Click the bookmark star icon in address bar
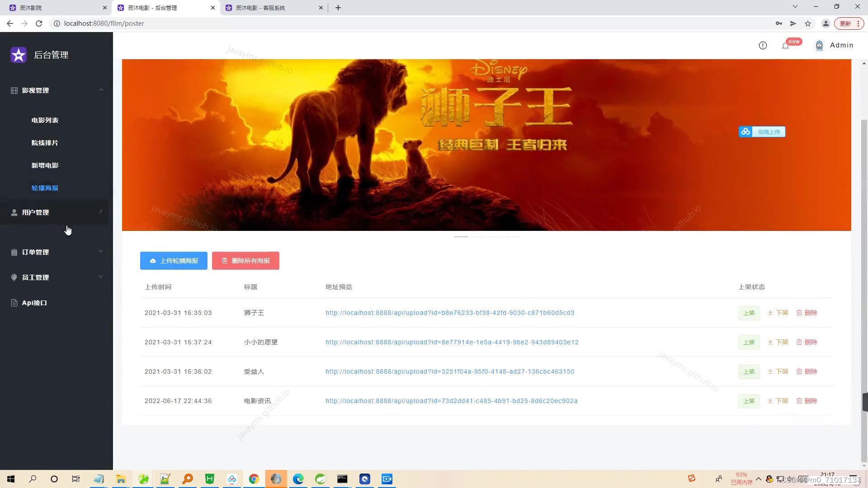868x488 pixels. 808,23
